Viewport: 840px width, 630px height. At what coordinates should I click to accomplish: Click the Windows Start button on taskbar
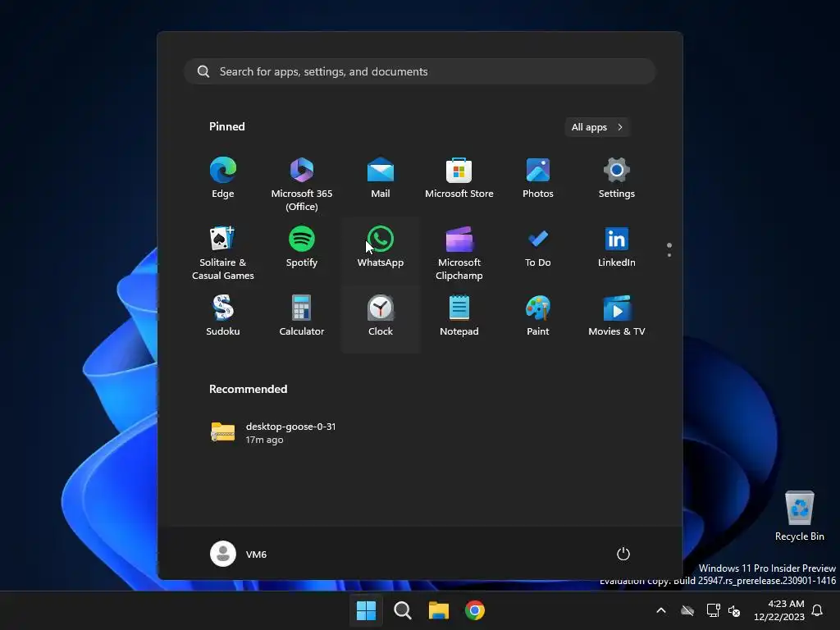pos(367,610)
